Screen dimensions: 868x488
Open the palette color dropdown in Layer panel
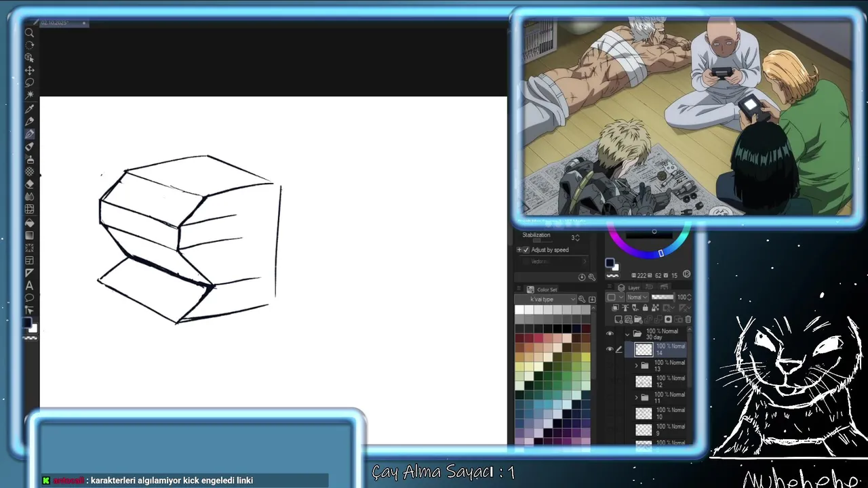pyautogui.click(x=614, y=297)
